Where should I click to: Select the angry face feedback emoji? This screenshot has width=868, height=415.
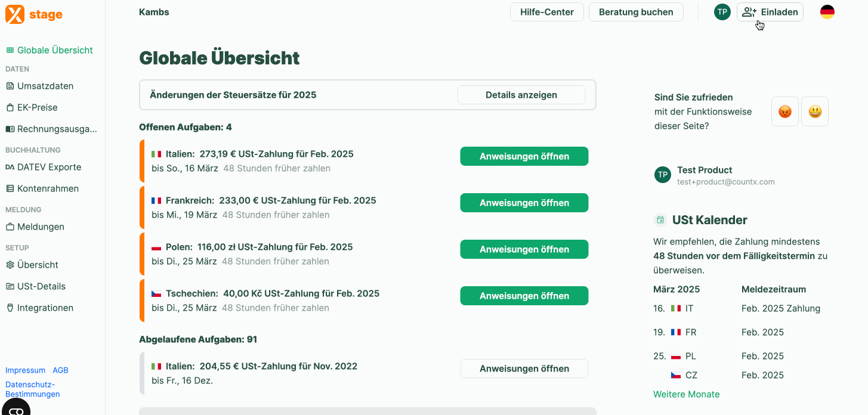click(785, 112)
